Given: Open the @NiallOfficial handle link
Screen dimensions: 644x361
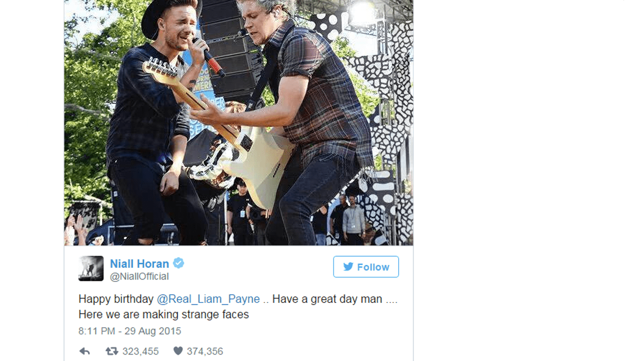Looking at the screenshot, I should click(140, 277).
